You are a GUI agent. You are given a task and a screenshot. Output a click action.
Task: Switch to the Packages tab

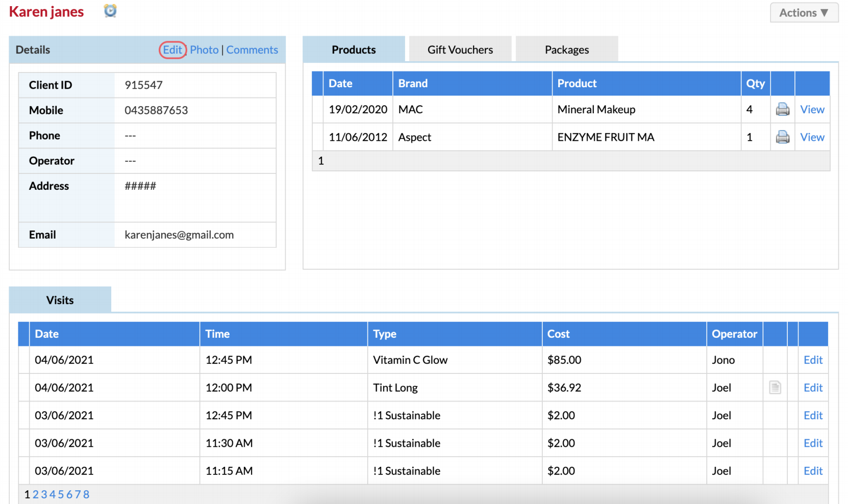pyautogui.click(x=566, y=49)
